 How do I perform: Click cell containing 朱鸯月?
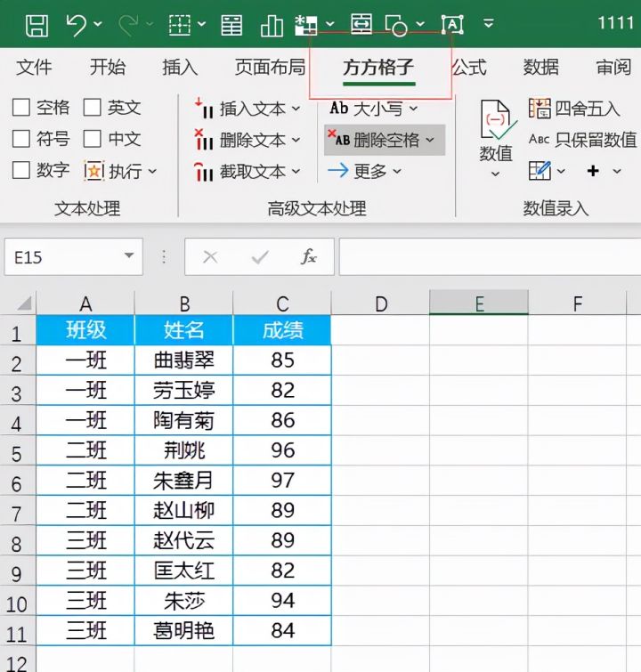click(x=184, y=481)
